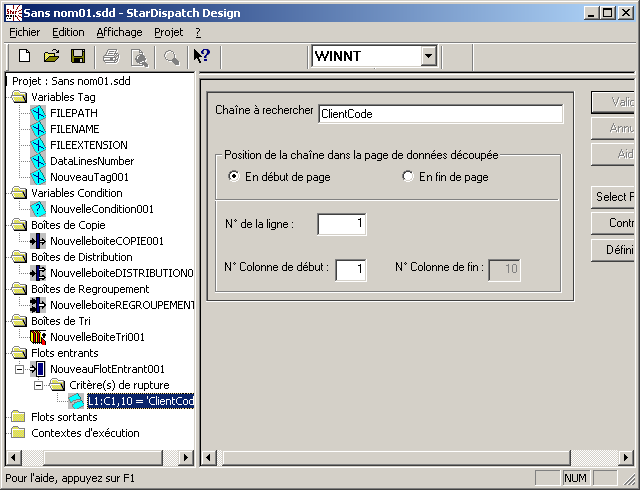Click the NouvelleCondition001 condition icon
This screenshot has height=490, width=640.
point(39,209)
